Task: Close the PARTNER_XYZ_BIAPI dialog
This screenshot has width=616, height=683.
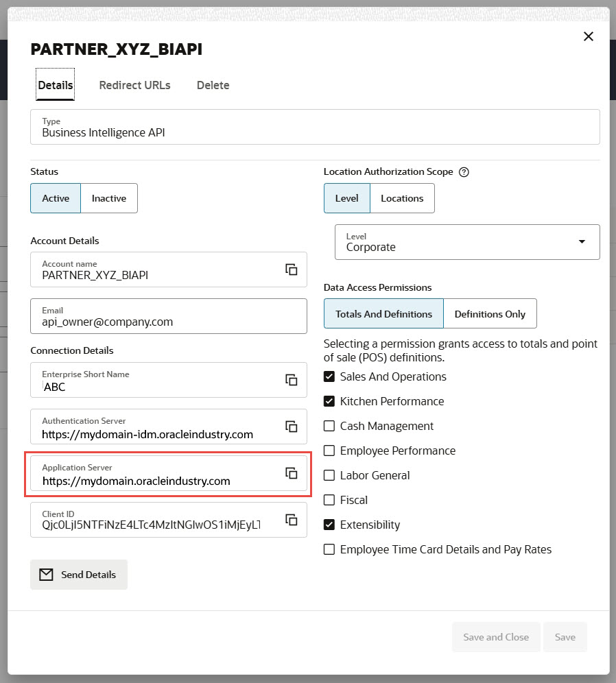Action: coord(588,36)
